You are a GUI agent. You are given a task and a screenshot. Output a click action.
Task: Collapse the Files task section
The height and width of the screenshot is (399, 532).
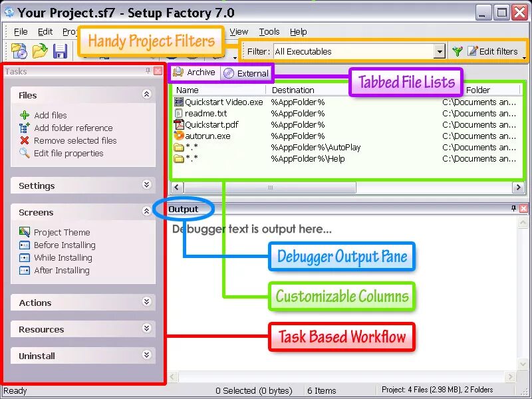(x=146, y=94)
